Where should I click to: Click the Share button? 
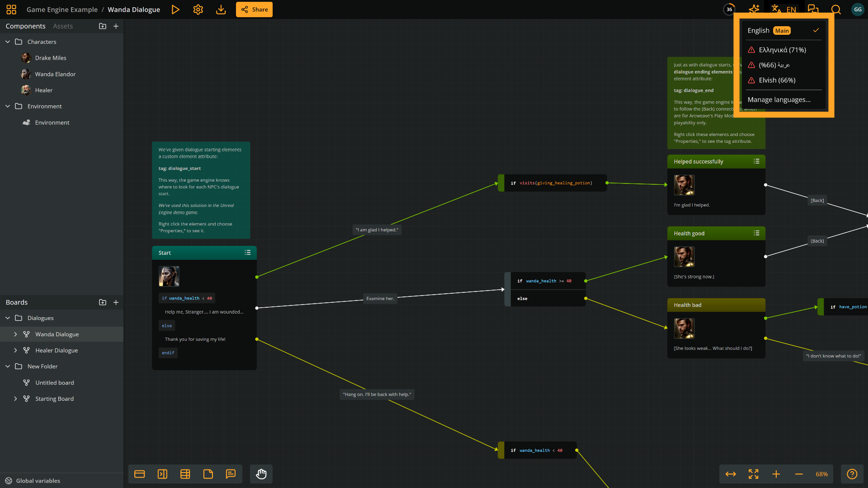pyautogui.click(x=254, y=9)
